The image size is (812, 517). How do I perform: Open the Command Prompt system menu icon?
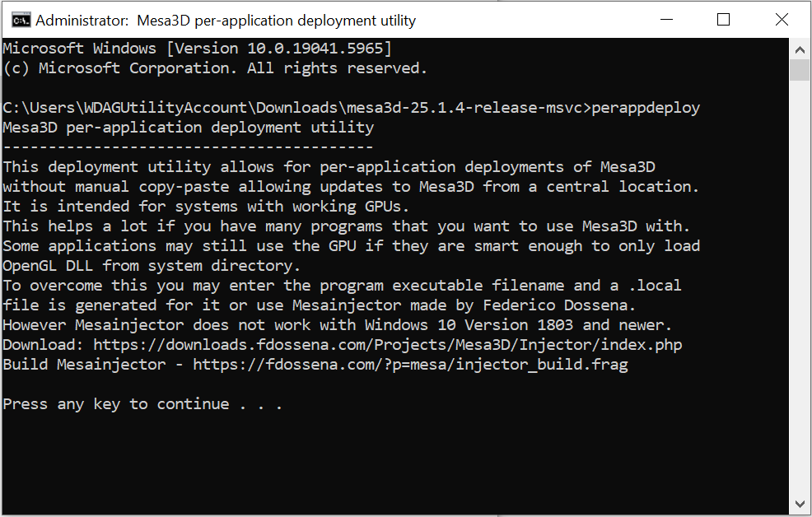pyautogui.click(x=21, y=21)
